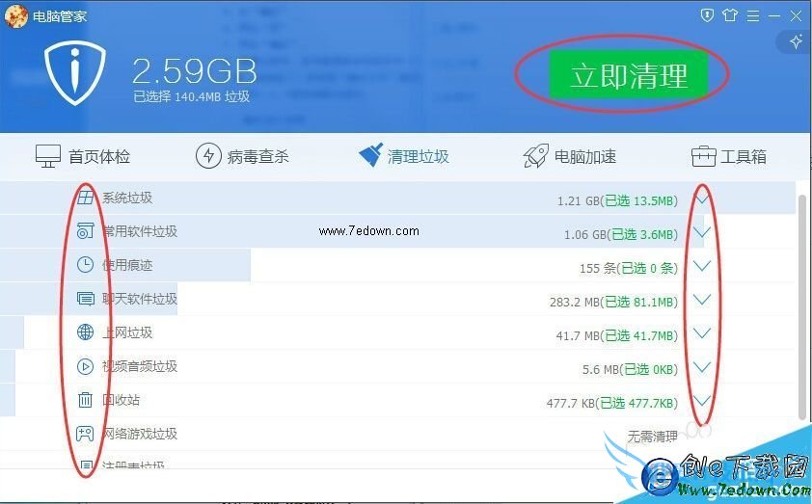Select the 视频音频垃圾 label
Screen dimensions: 812x504
(139, 366)
